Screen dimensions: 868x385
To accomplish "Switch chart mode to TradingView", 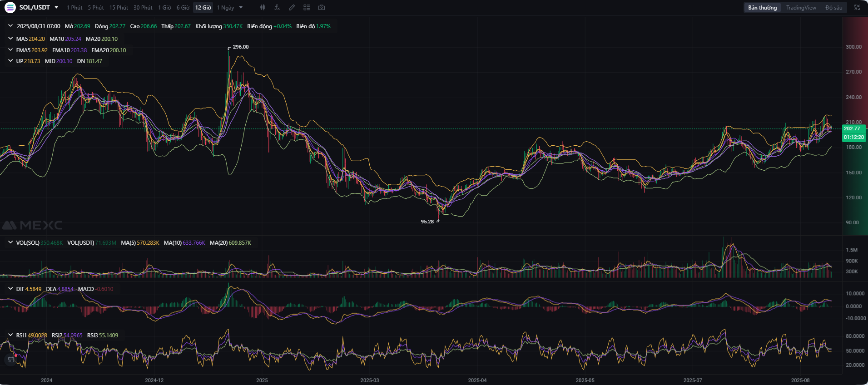I will [x=801, y=8].
